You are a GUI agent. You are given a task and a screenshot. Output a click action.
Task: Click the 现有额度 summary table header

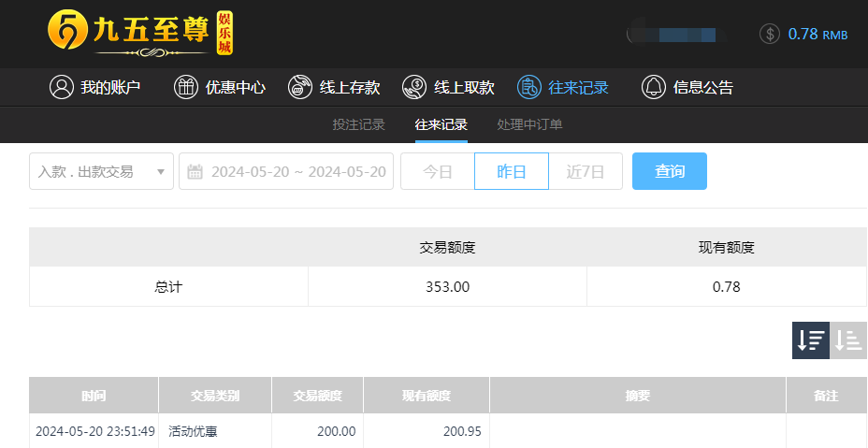(x=726, y=247)
